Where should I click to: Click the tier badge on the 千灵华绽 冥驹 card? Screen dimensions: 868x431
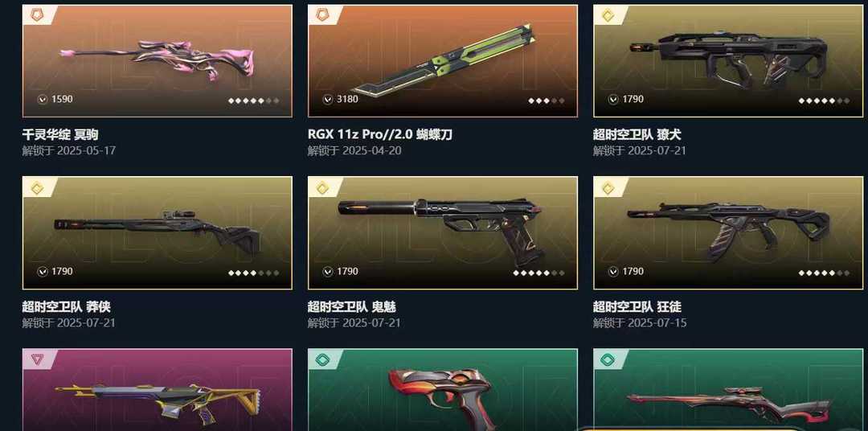click(x=37, y=14)
